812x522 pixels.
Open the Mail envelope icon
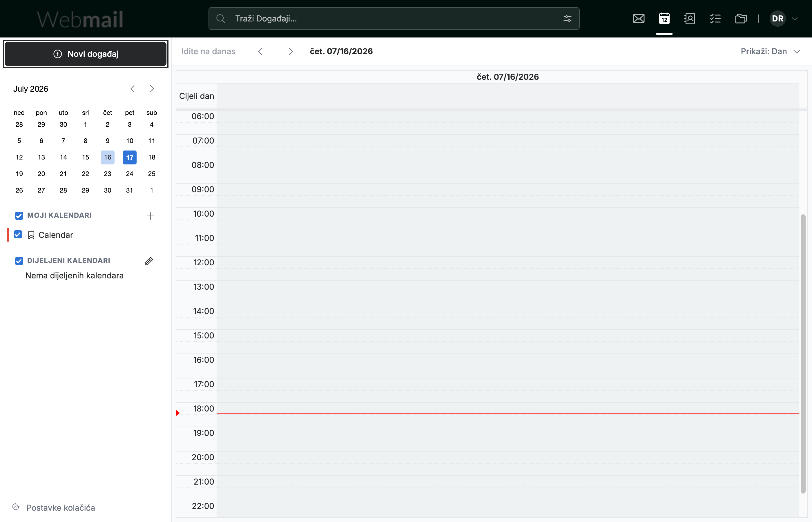[639, 19]
